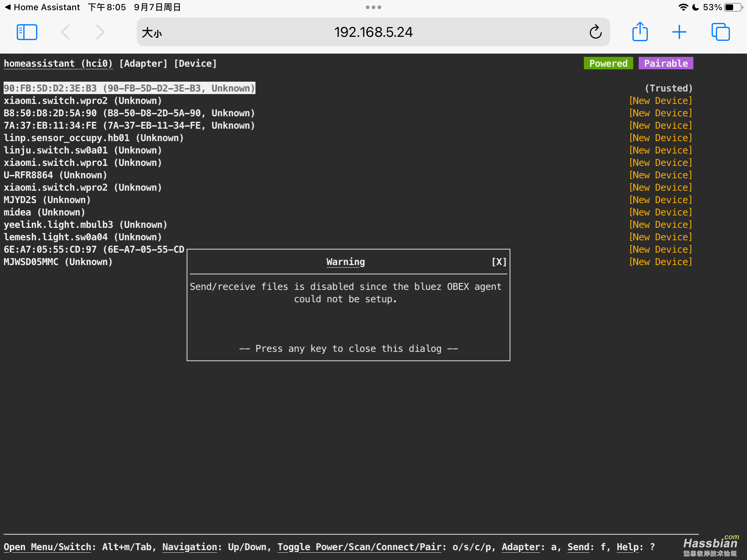Go forward to next page
Screen dimensions: 747x560
point(100,32)
